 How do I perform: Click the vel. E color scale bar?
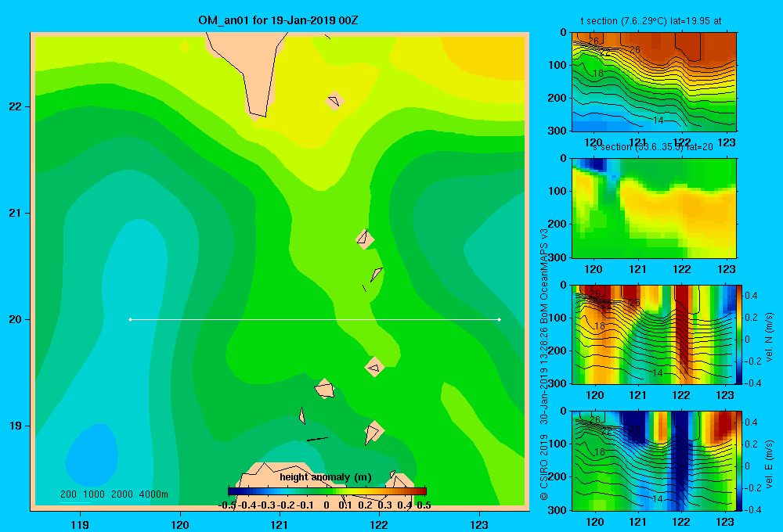pyautogui.click(x=740, y=461)
